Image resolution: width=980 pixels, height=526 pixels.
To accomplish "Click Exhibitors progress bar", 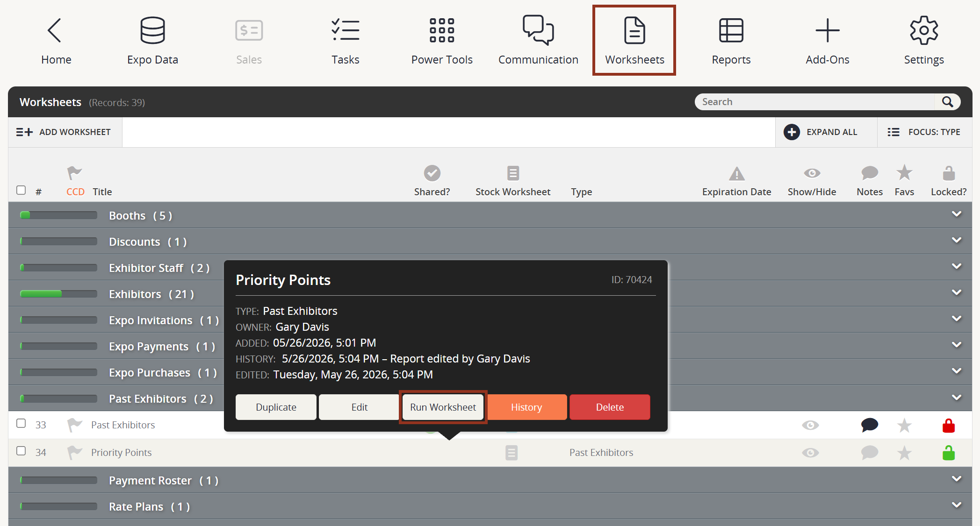I will [58, 293].
